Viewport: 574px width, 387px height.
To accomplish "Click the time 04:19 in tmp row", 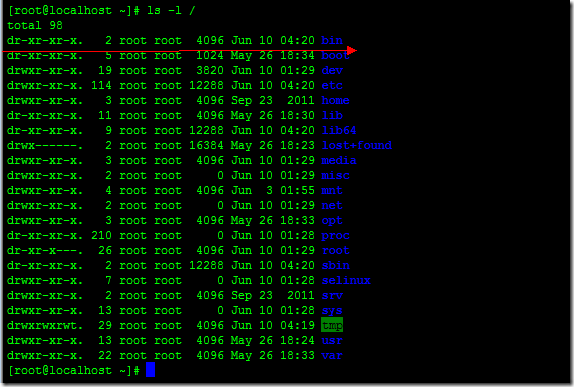I will coord(297,325).
